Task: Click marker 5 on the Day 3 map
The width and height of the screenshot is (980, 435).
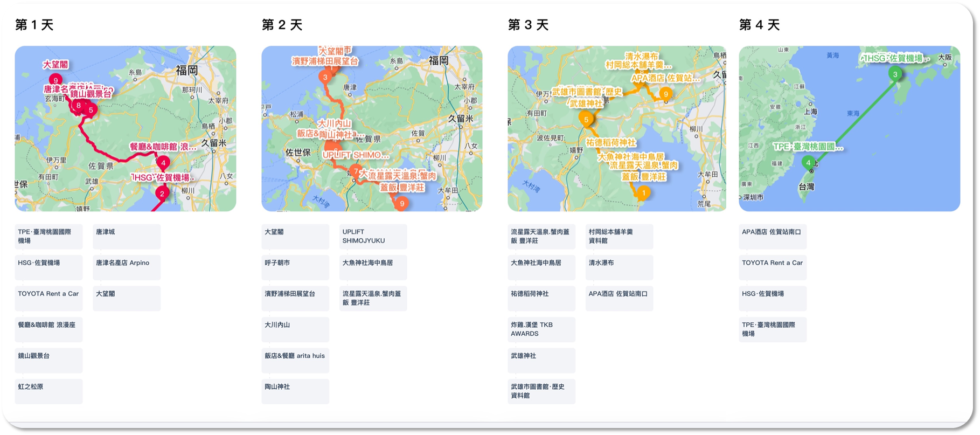Action: [x=586, y=119]
